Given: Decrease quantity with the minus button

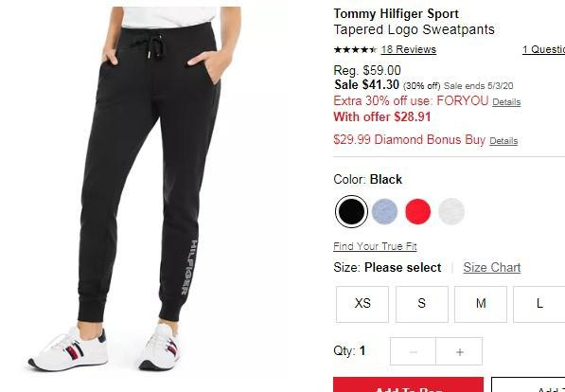Looking at the screenshot, I should click(x=413, y=351).
